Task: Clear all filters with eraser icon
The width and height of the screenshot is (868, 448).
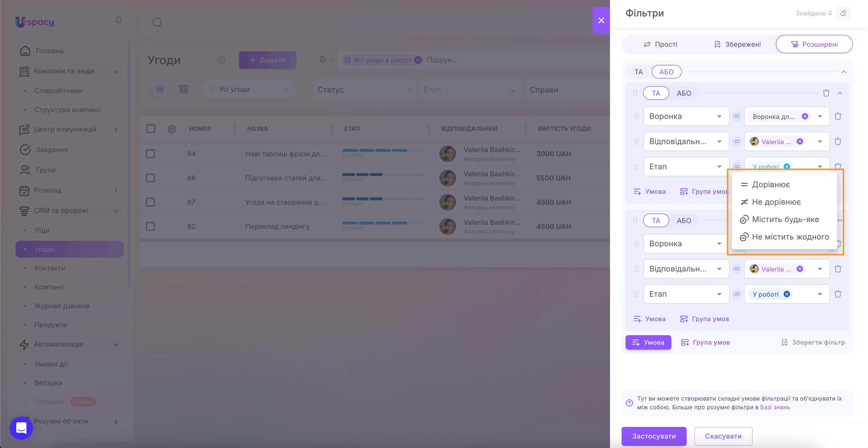Action: pos(843,13)
